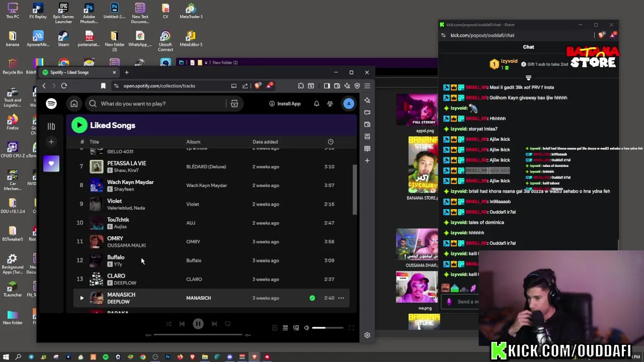Screen dimensions: 644x362
Task: Select the PETASSA LA VIE track
Action: [x=126, y=163]
